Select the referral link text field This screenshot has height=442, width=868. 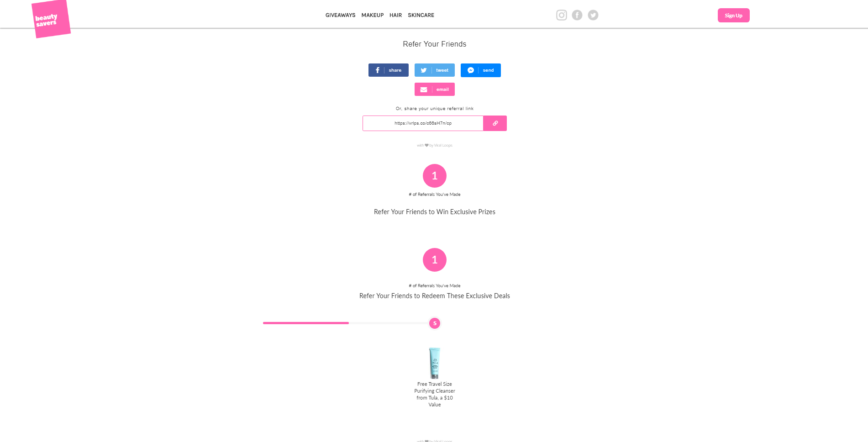423,123
